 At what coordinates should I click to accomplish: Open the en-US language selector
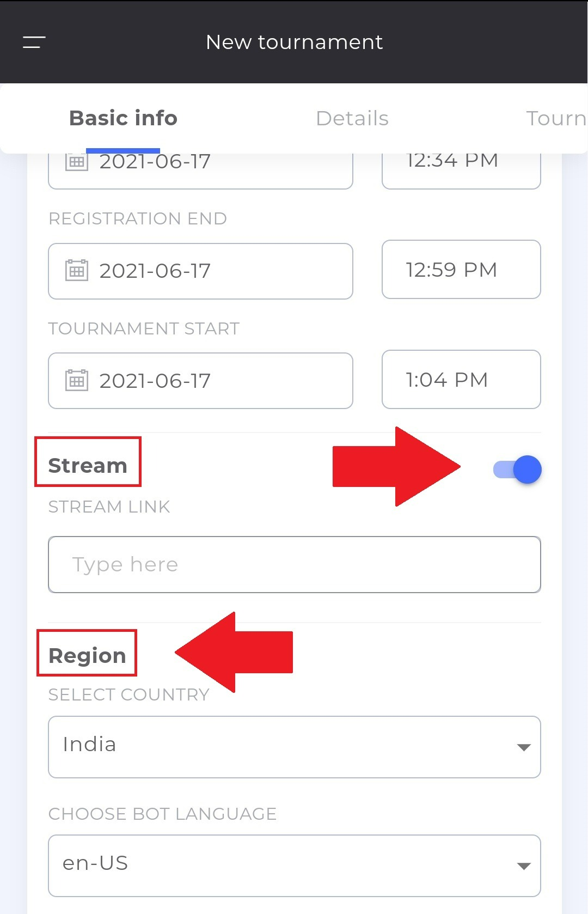point(295,866)
